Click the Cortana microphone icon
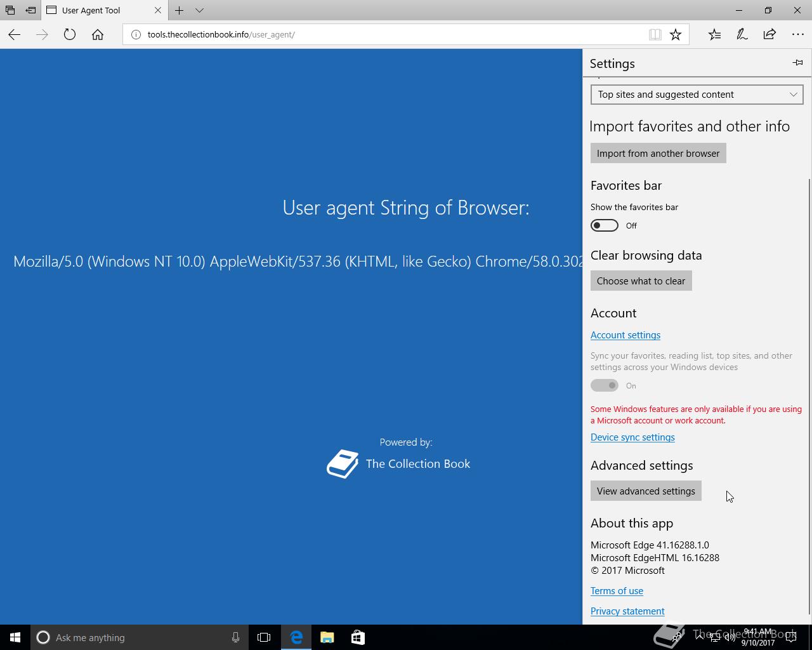 tap(235, 637)
